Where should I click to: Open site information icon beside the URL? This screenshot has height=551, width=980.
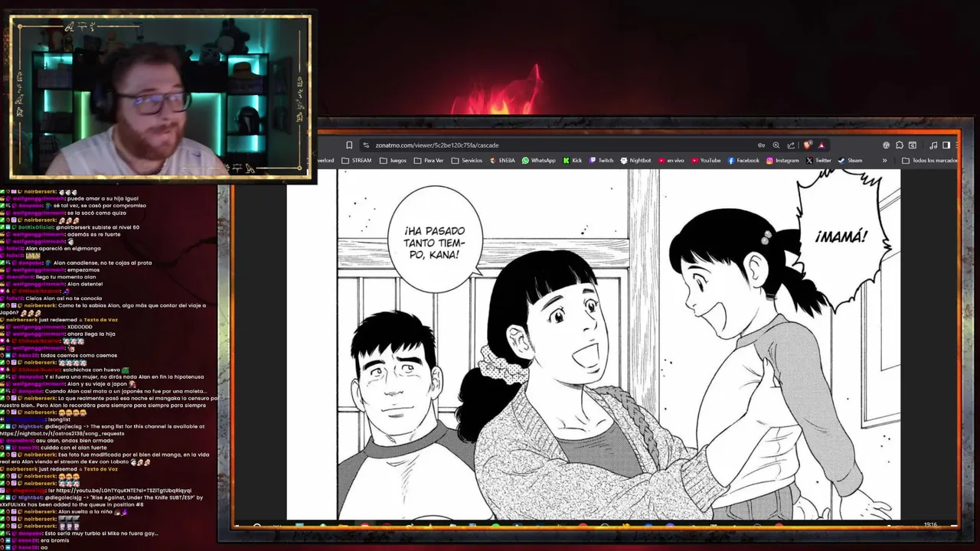coord(366,145)
